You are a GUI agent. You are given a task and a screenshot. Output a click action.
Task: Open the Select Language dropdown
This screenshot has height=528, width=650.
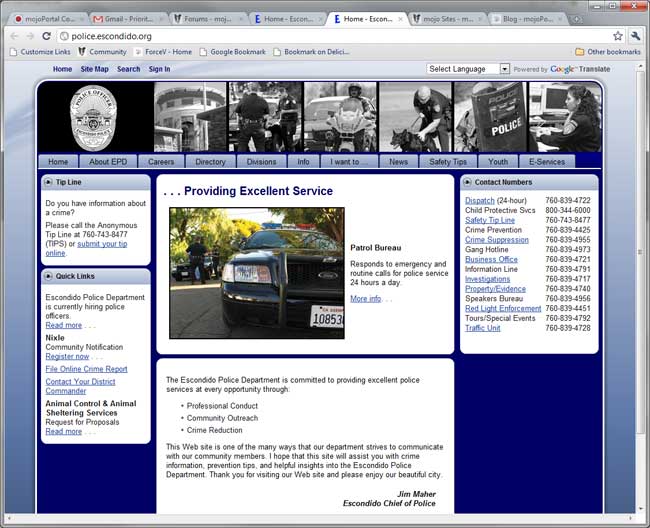point(468,69)
